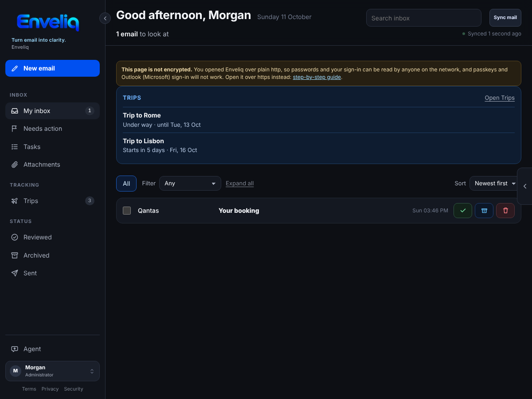Viewport: 532px width, 399px height.
Task: Open the Trip to Rome entry
Action: point(319,120)
